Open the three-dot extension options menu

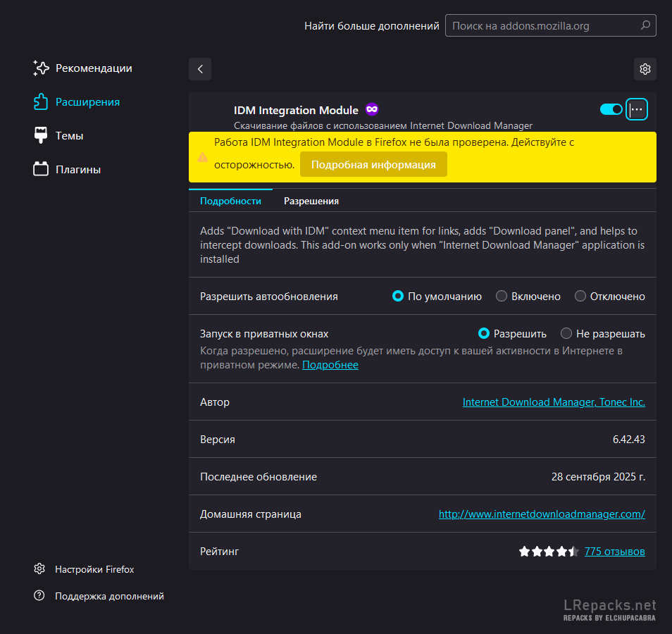tap(637, 109)
